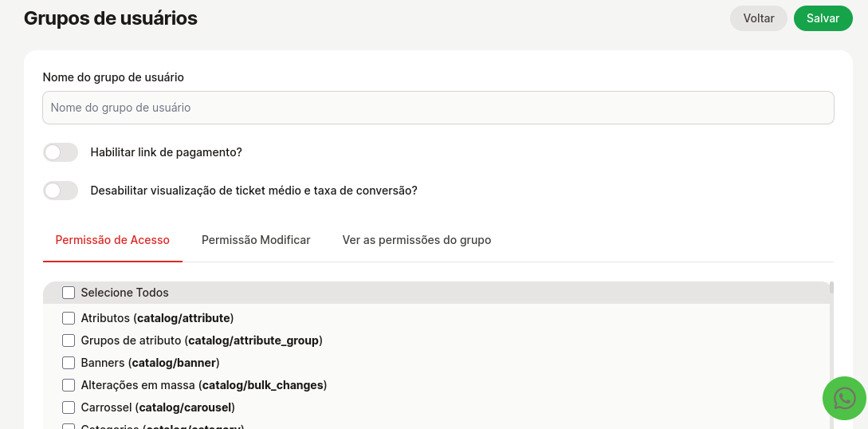This screenshot has width=868, height=429.
Task: Check the Selecione Todos checkbox
Action: coord(68,293)
